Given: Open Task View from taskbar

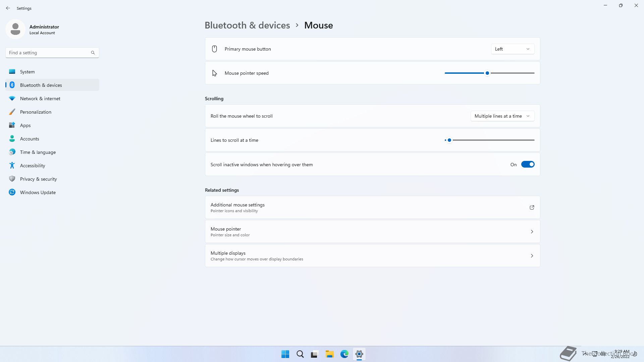Looking at the screenshot, I should (315, 354).
